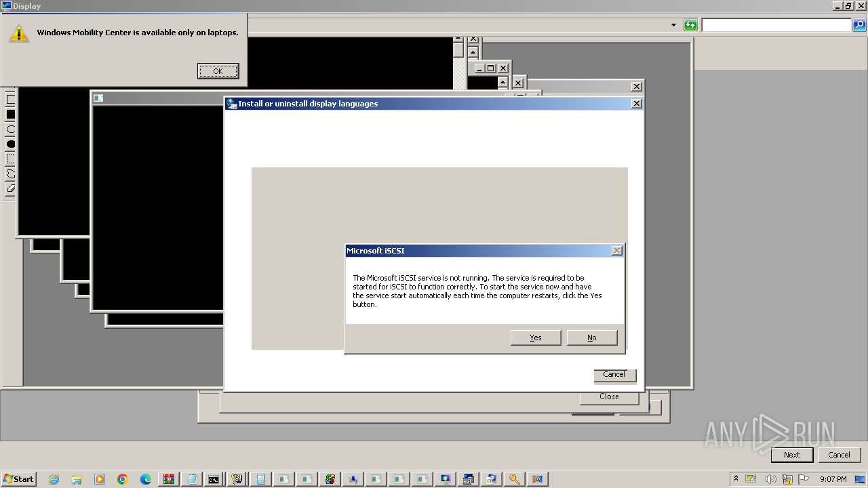
Task: Select the filled black rectangle tool
Action: pos(10,115)
